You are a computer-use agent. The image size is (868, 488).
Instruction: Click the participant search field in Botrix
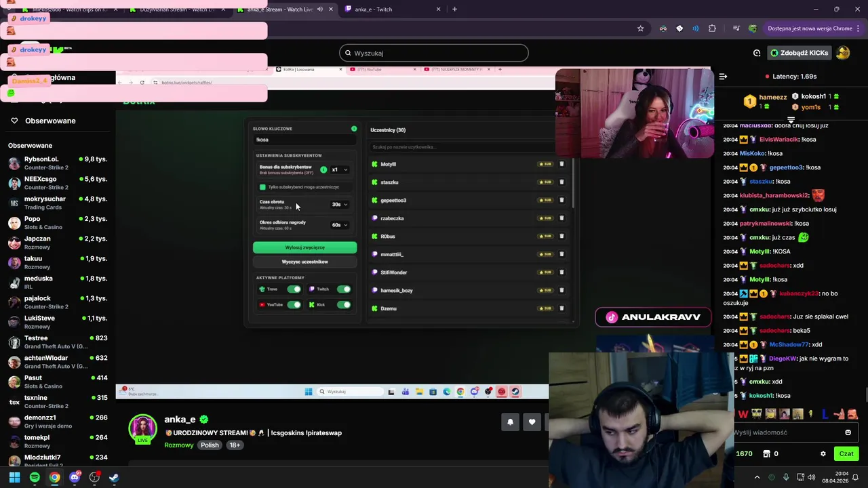pos(462,146)
